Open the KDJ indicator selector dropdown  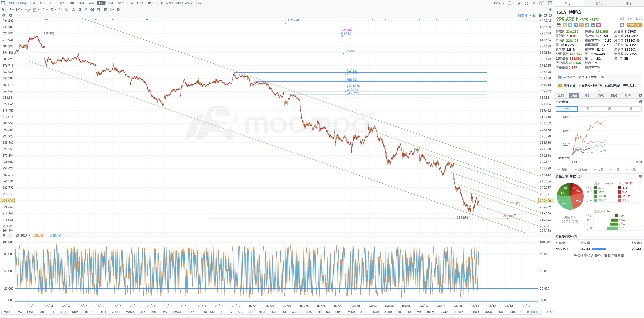coord(25,235)
